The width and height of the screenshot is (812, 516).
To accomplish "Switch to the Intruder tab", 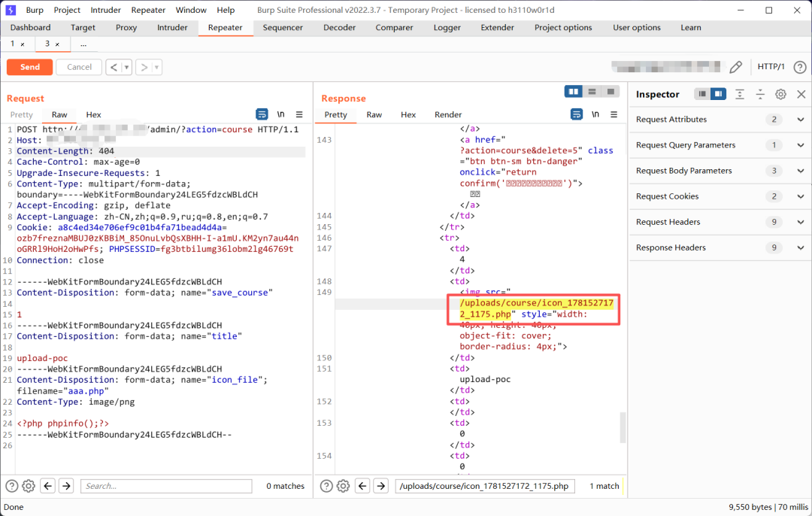I will click(x=172, y=28).
